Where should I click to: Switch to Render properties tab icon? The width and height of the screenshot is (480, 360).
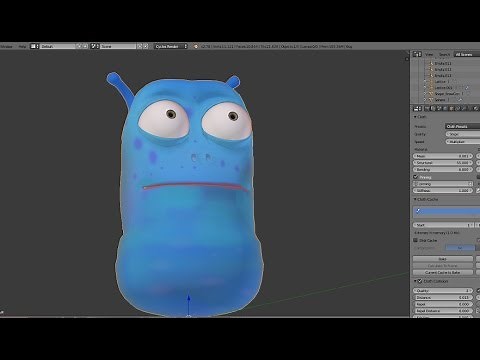pos(427,109)
